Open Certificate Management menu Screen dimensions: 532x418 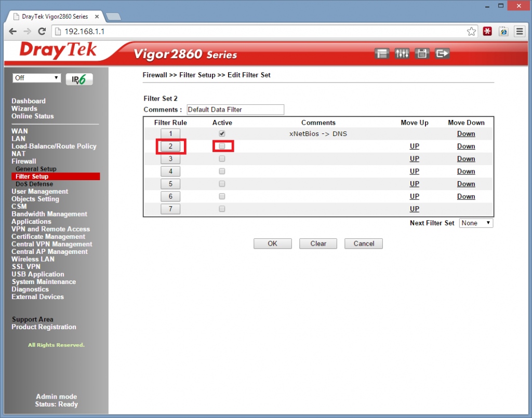click(x=48, y=237)
